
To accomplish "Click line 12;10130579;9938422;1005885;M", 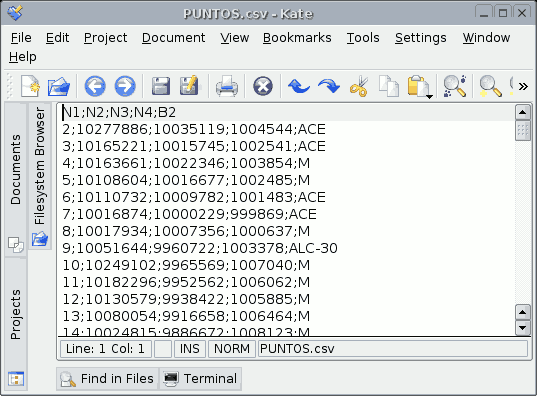I will pyautogui.click(x=186, y=299).
